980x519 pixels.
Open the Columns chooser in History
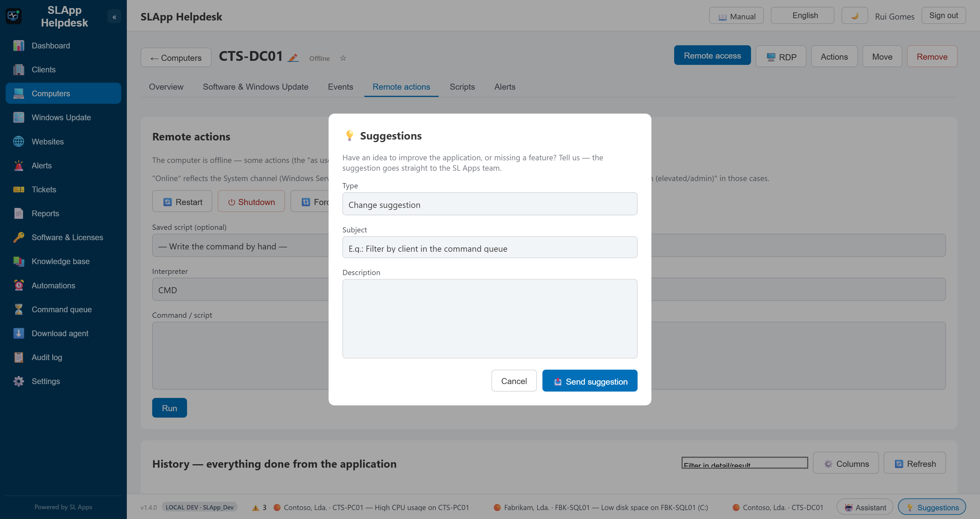coord(846,463)
